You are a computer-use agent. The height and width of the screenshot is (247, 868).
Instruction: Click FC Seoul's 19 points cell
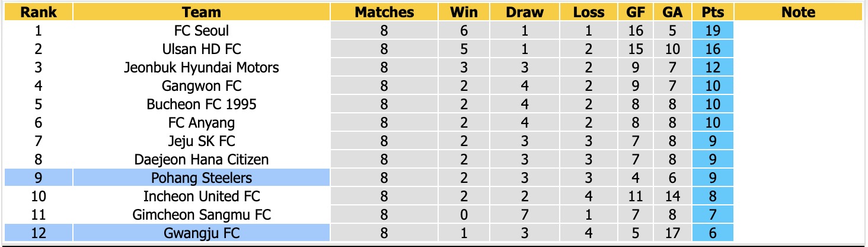pos(713,30)
